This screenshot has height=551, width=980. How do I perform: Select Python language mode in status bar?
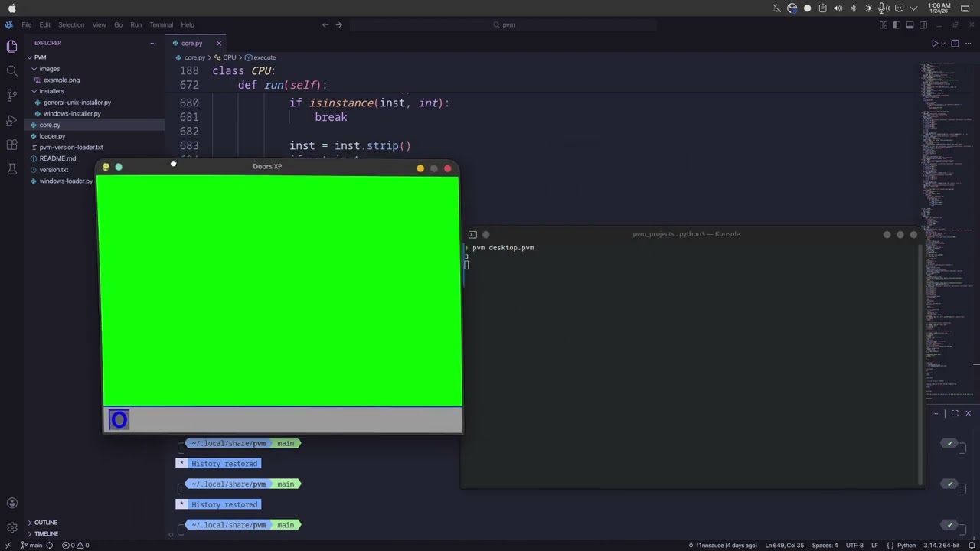(906, 546)
